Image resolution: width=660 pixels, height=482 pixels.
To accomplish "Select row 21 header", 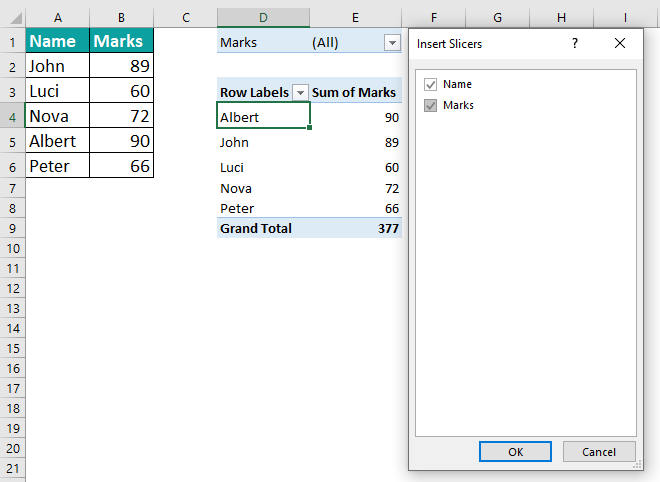I will (x=13, y=468).
